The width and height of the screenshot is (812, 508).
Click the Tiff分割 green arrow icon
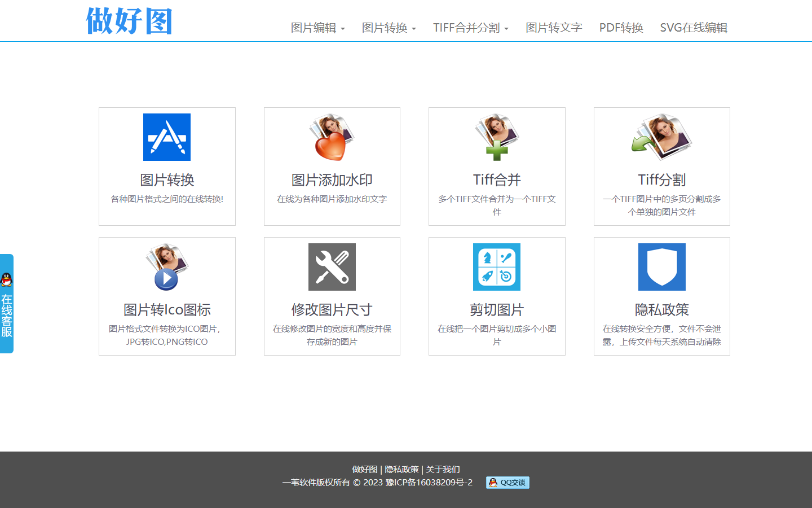(x=662, y=137)
